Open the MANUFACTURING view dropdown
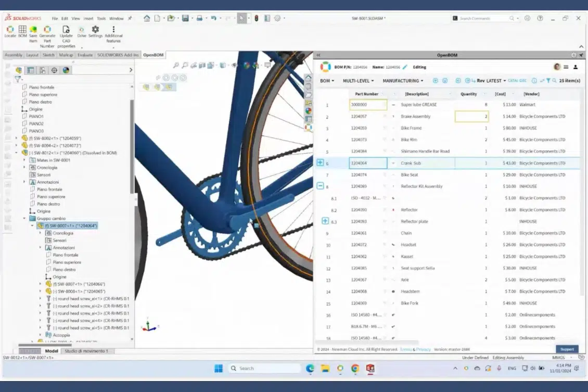 click(x=403, y=81)
